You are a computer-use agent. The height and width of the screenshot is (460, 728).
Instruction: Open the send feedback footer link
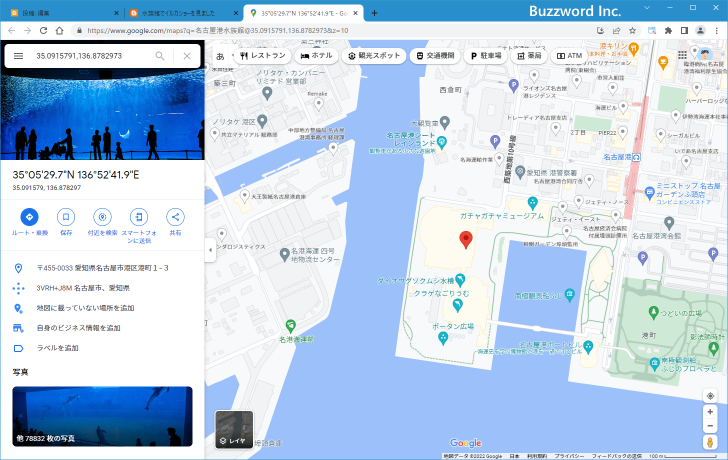click(x=617, y=456)
